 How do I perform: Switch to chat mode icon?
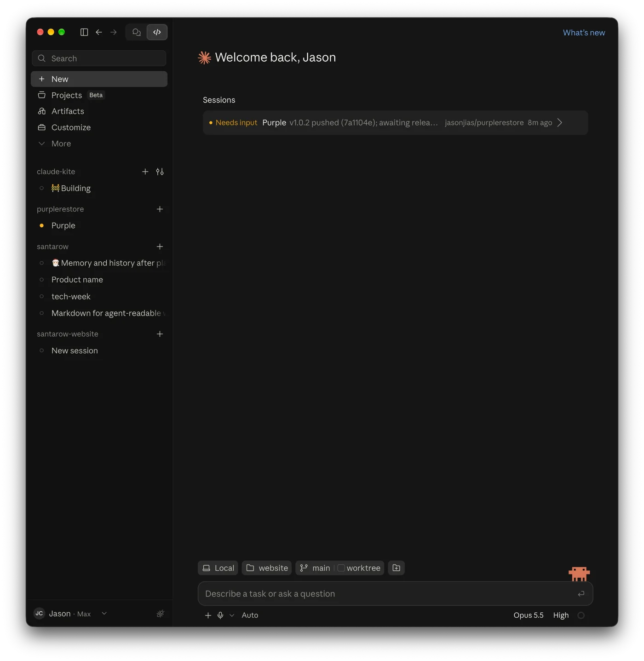point(136,32)
